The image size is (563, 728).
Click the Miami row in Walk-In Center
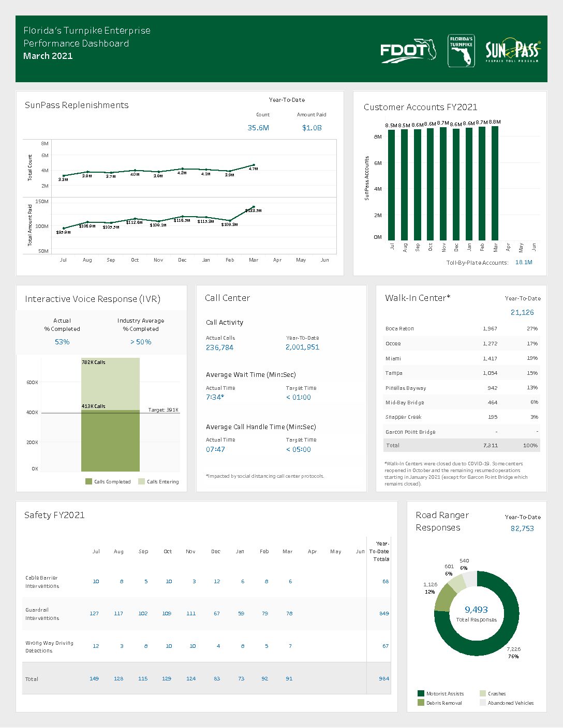point(462,358)
